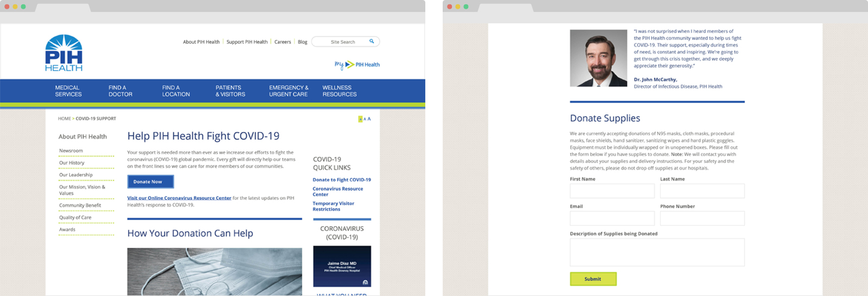Click the First Name input field
The image size is (868, 296).
(612, 191)
